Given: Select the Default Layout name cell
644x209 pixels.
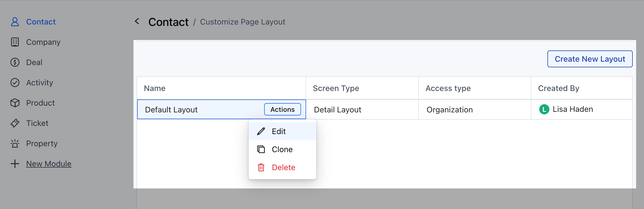Looking at the screenshot, I should [221, 109].
